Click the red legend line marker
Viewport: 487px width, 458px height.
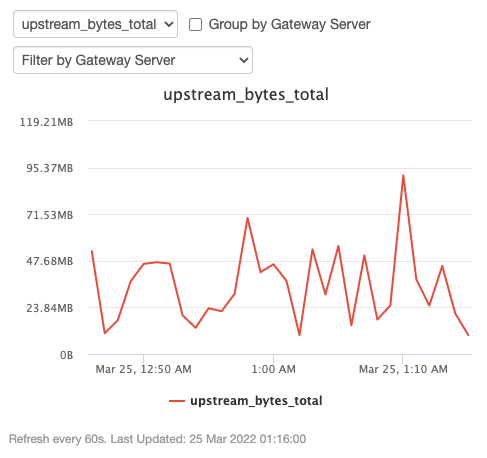177,401
